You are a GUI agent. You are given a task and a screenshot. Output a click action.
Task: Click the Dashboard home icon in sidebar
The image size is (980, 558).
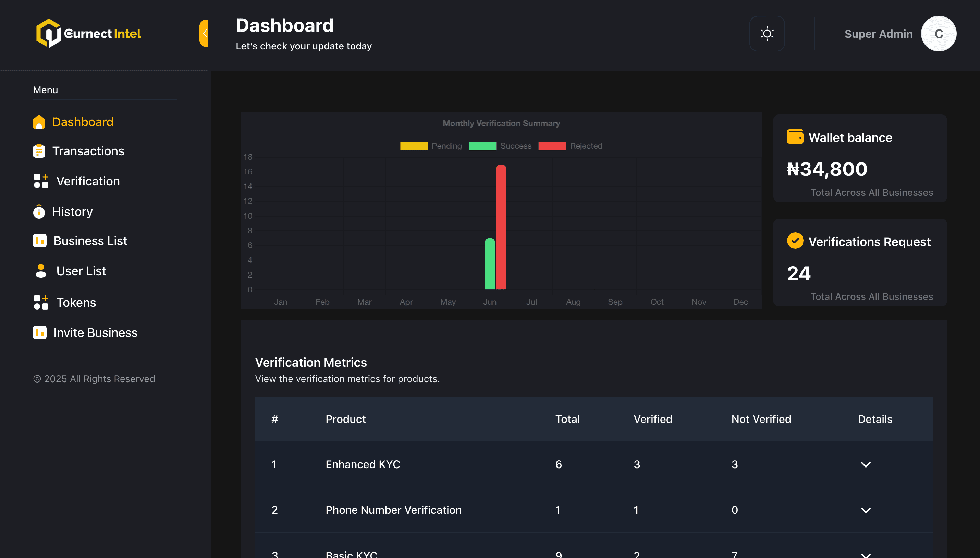click(x=39, y=122)
